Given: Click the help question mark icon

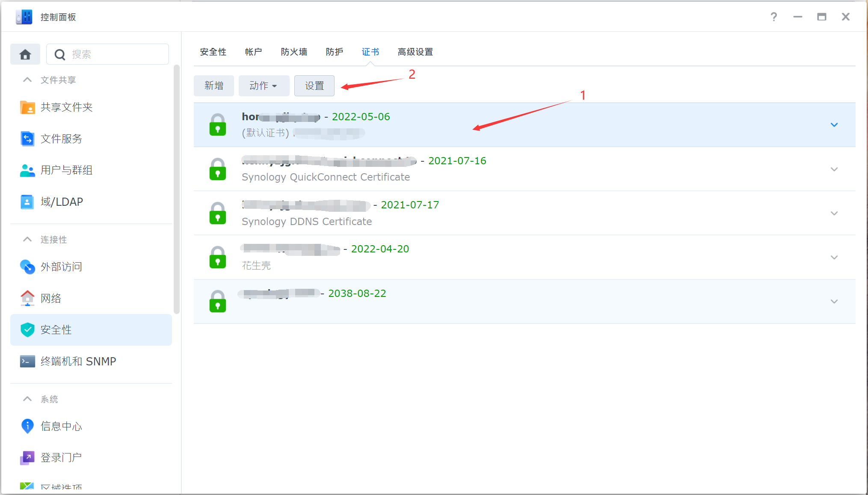Looking at the screenshot, I should 774,17.
